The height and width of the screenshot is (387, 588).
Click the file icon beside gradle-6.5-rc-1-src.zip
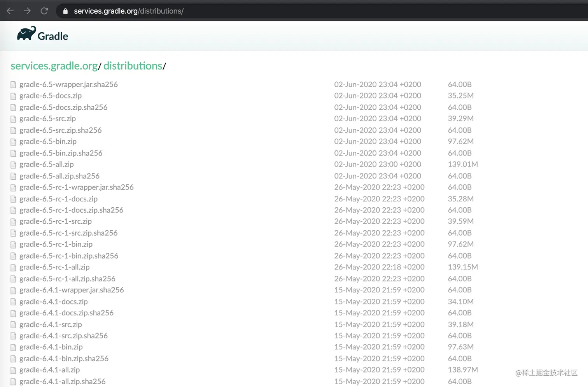pyautogui.click(x=13, y=222)
